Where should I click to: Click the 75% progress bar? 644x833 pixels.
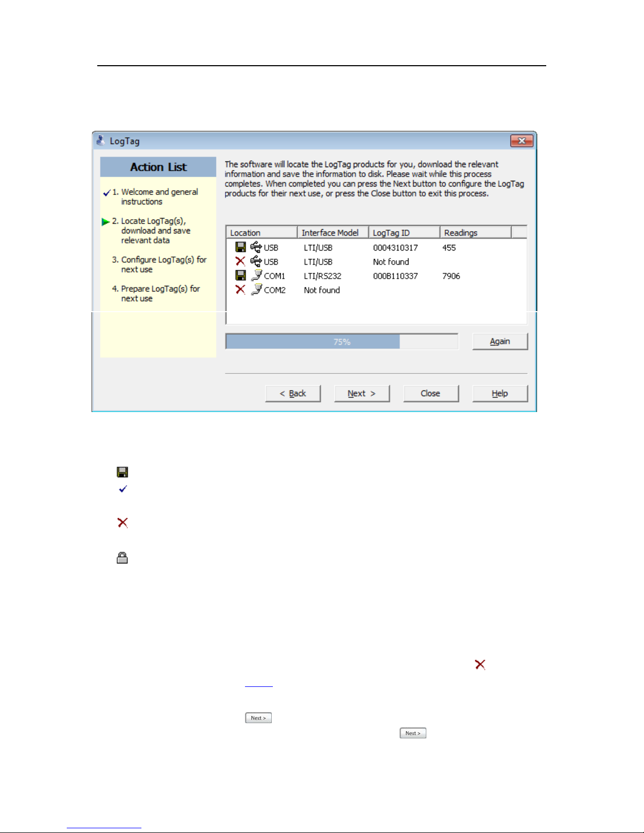point(342,342)
